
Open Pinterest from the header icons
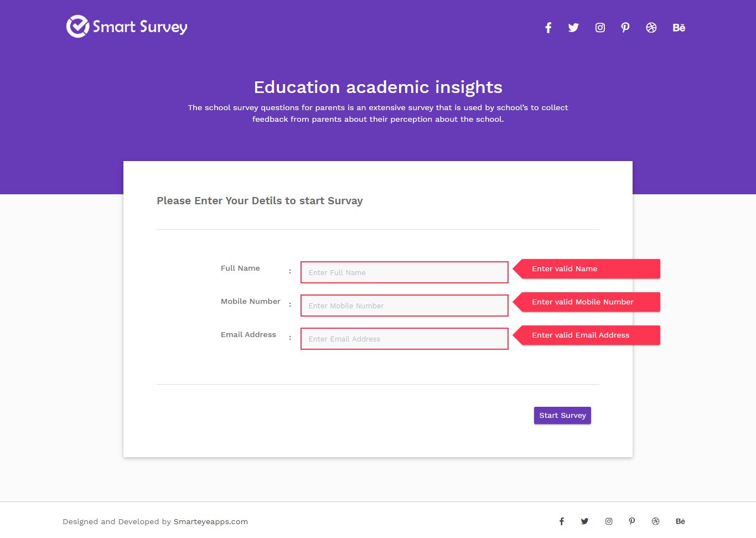pos(625,28)
